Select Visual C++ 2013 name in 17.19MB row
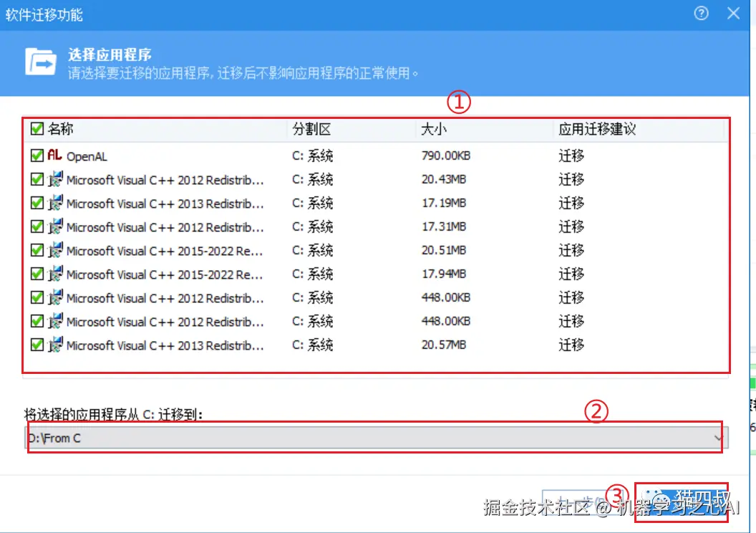This screenshot has height=533, width=756. [x=165, y=203]
